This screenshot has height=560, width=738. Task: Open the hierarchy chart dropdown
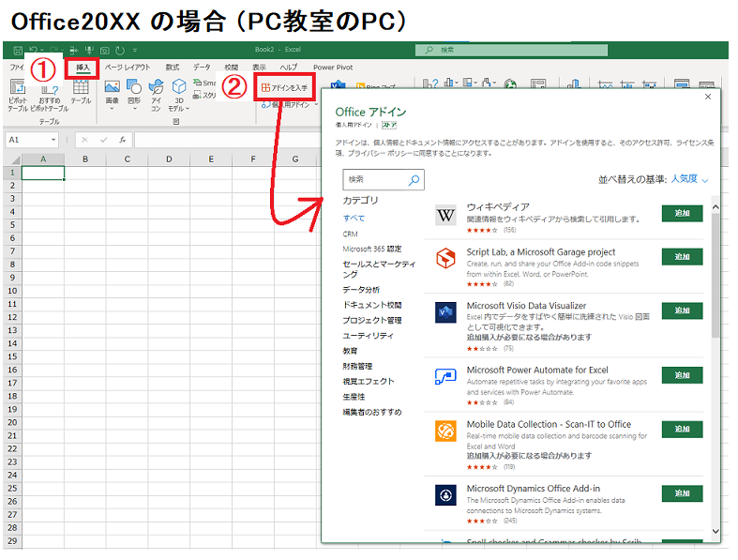[469, 83]
